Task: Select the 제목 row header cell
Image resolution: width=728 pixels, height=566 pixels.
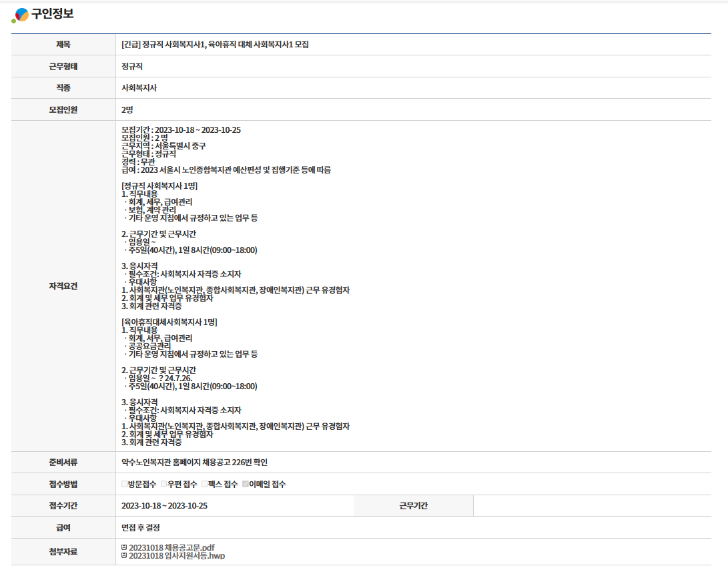Action: 63,45
